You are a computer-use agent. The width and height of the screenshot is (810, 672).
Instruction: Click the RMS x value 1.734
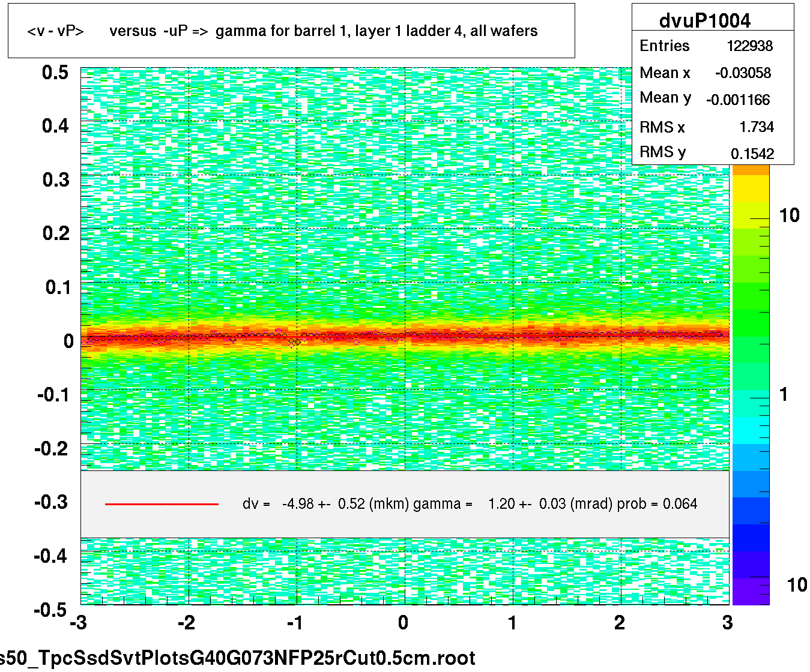pyautogui.click(x=757, y=127)
